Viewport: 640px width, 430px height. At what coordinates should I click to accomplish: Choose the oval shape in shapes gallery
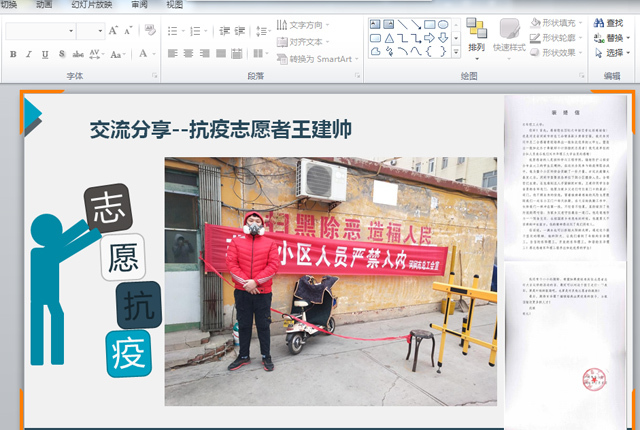(443, 24)
